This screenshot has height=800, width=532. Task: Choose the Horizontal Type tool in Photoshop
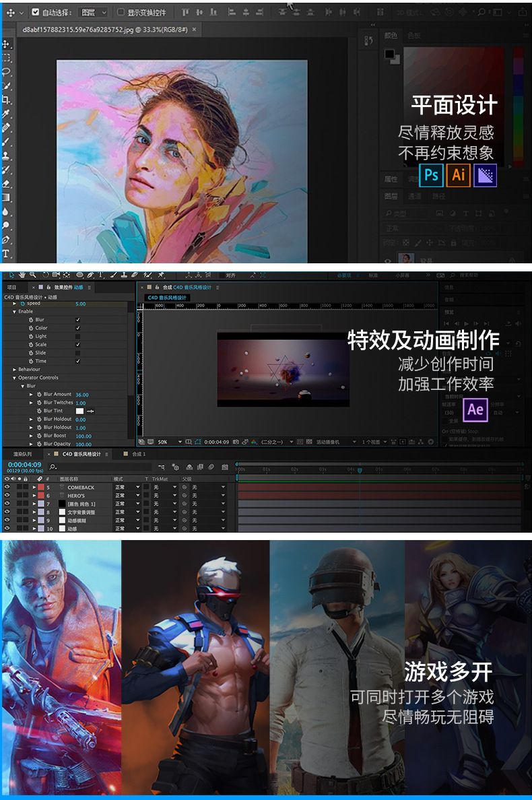pyautogui.click(x=6, y=254)
